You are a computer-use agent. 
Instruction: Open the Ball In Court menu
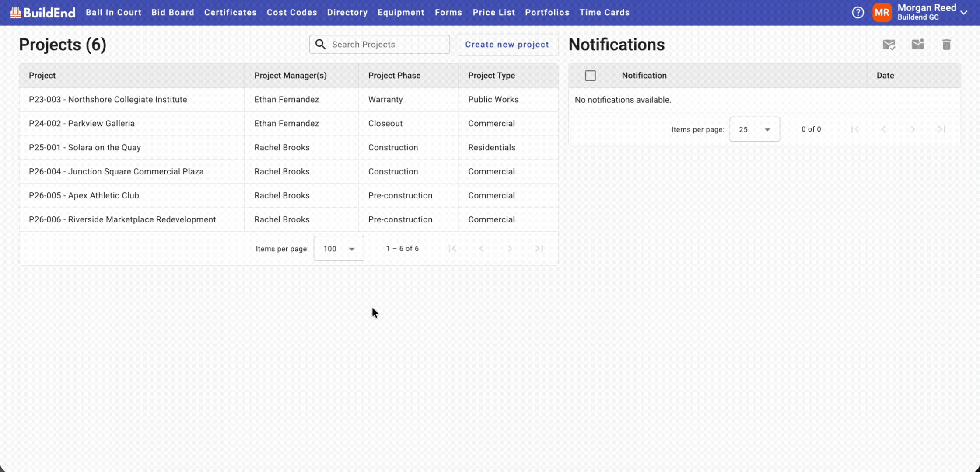(114, 13)
